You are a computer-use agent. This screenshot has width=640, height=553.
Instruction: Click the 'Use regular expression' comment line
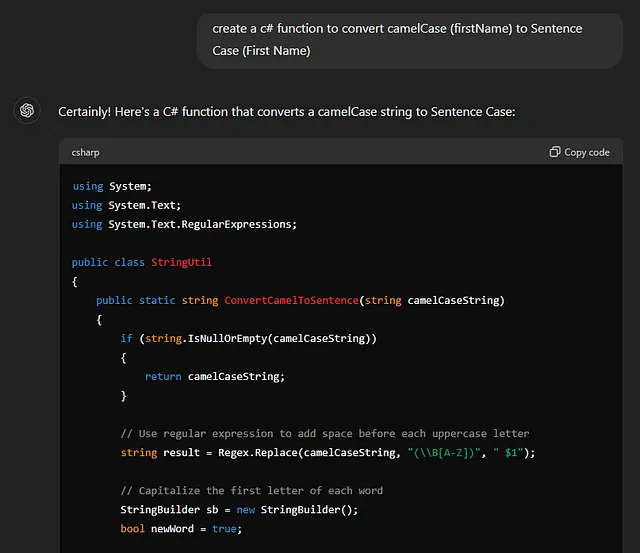click(x=325, y=433)
